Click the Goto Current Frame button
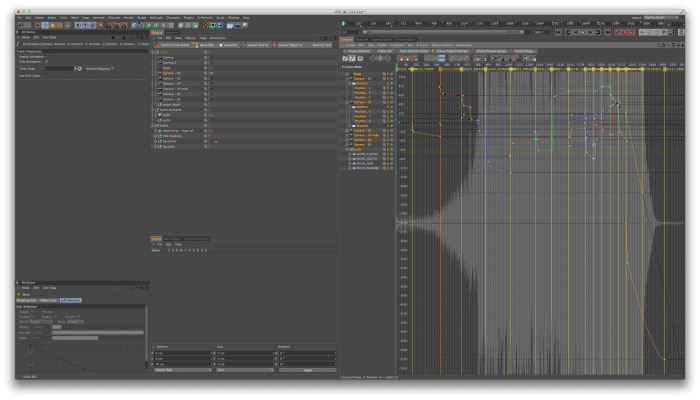This screenshot has height=400, width=700. 414,51
